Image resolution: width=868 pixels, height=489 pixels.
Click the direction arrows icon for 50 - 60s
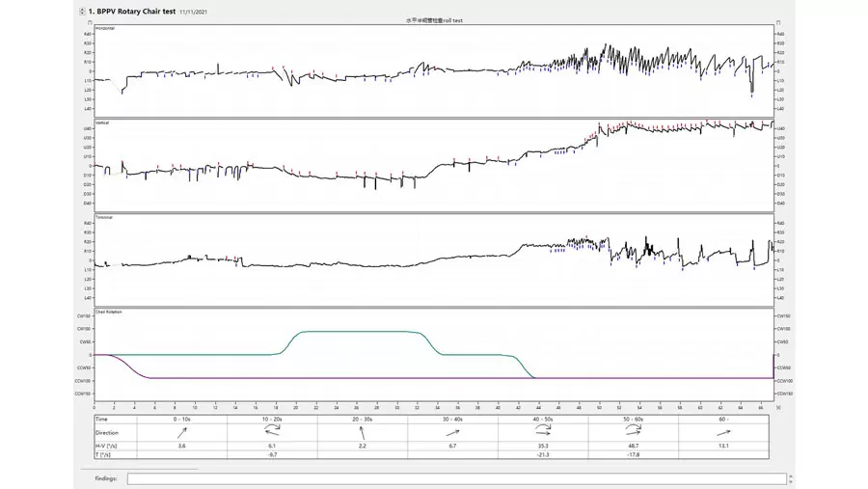(635, 434)
